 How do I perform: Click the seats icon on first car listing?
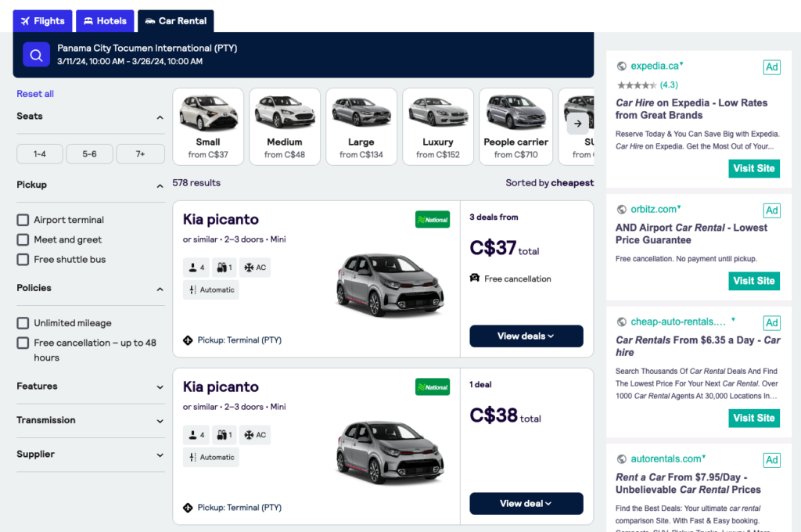192,268
